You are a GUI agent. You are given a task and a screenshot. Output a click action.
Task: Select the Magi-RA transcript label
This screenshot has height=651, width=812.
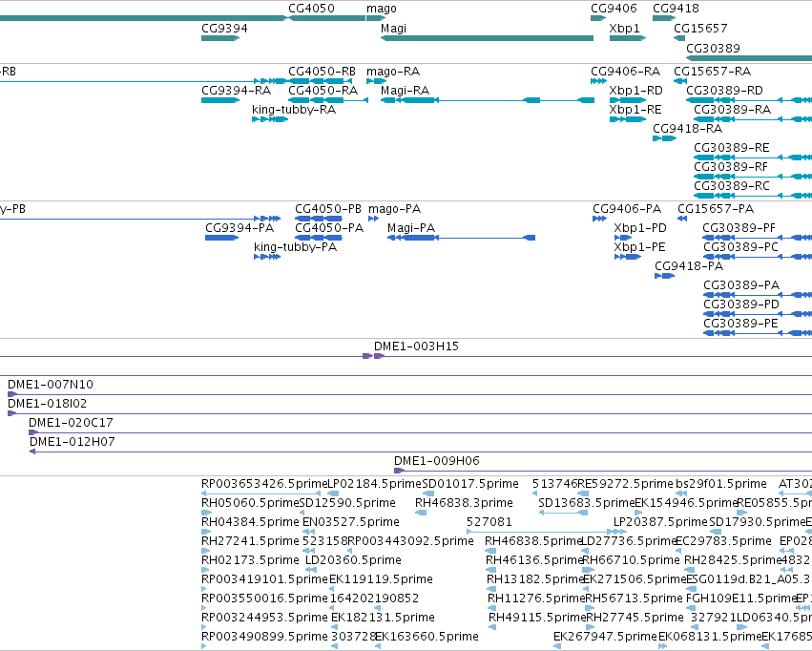click(x=405, y=91)
